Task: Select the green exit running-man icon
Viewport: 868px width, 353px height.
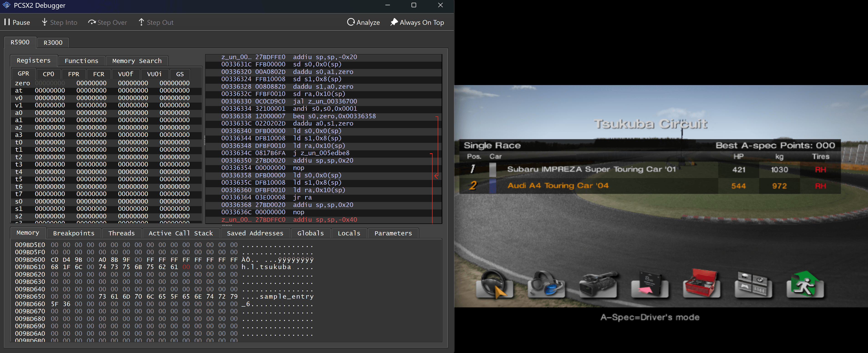Action: [x=805, y=285]
